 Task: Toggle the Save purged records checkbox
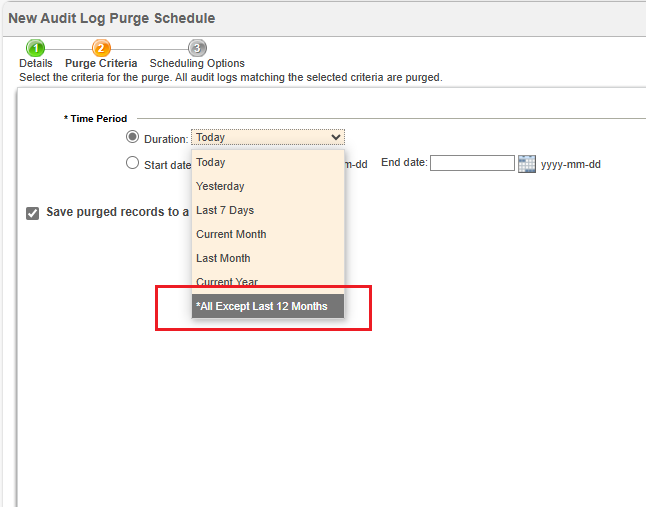(33, 213)
